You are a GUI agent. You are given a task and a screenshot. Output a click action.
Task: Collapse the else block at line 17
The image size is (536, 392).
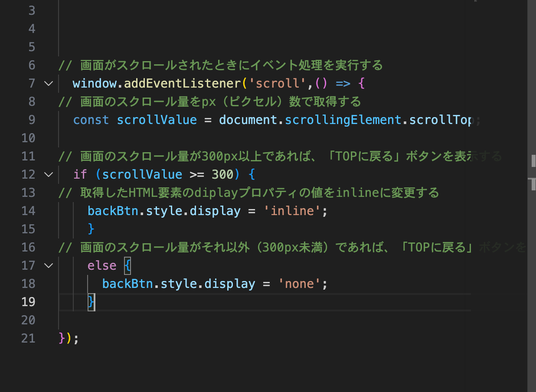coord(48,265)
